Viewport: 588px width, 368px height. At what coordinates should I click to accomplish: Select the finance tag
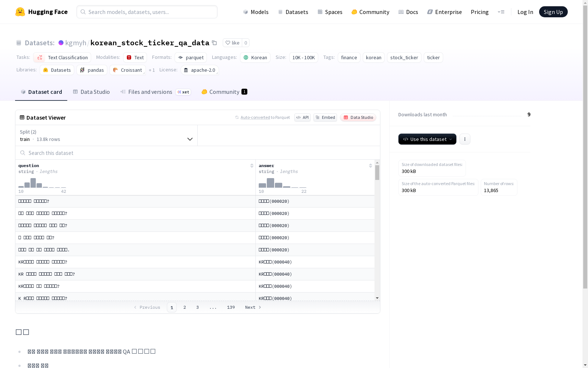349,57
